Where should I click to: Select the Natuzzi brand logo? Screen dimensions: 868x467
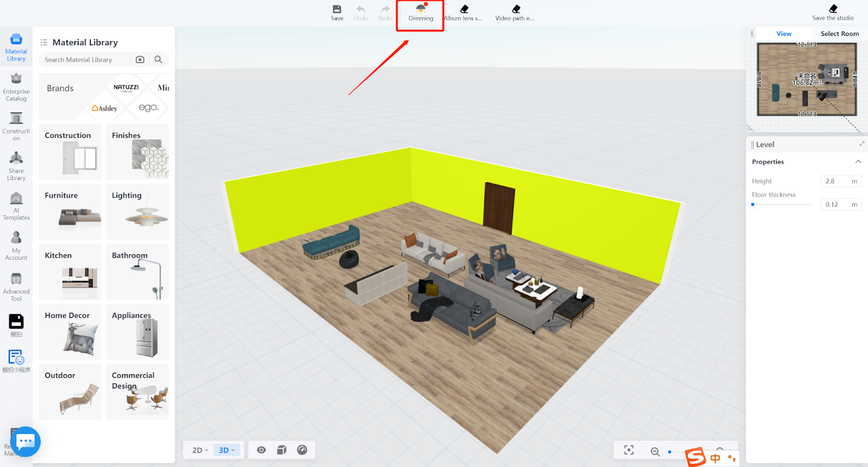pos(126,87)
